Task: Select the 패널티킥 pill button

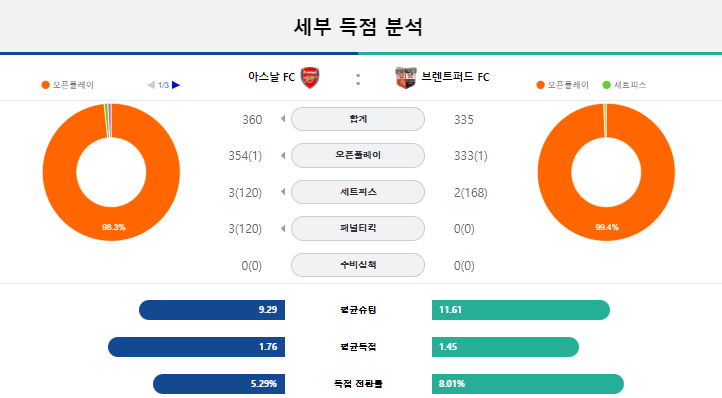Action: point(358,228)
